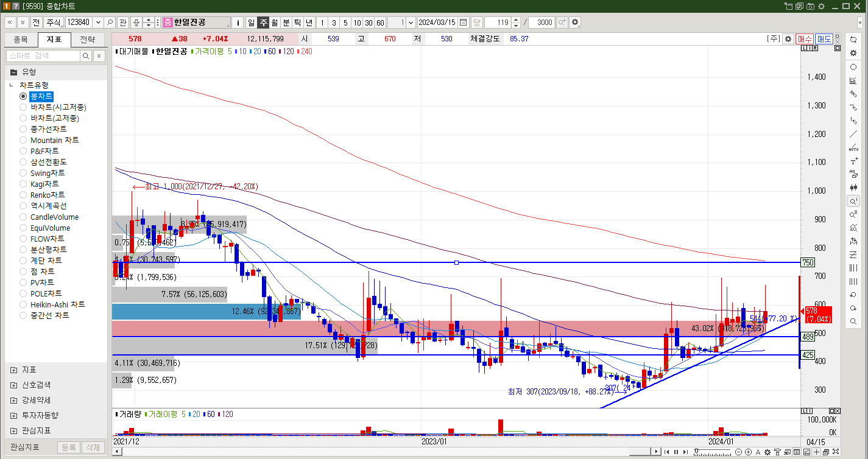The height and width of the screenshot is (459, 868).
Task: Click the crosshair plus icon below chart
Action: tap(817, 452)
